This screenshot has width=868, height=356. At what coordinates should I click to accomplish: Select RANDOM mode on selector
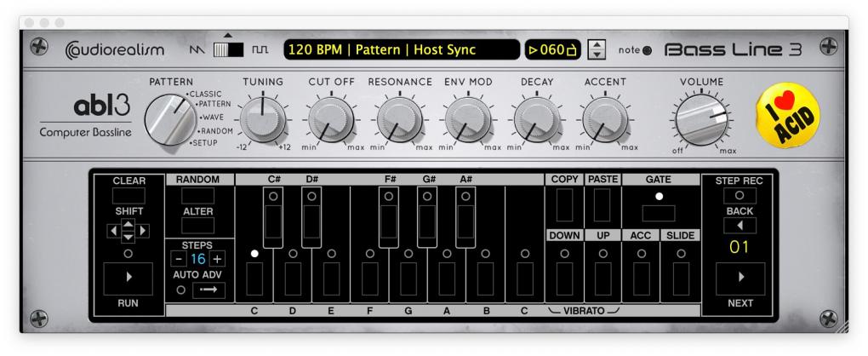pyautogui.click(x=216, y=131)
